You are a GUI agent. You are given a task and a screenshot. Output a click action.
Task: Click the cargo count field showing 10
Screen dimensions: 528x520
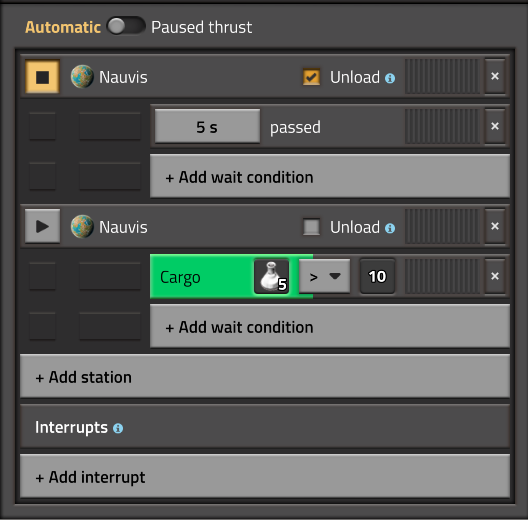click(377, 277)
